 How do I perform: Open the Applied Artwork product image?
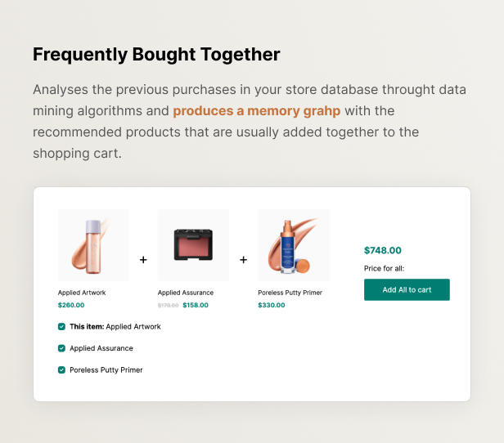(x=93, y=245)
